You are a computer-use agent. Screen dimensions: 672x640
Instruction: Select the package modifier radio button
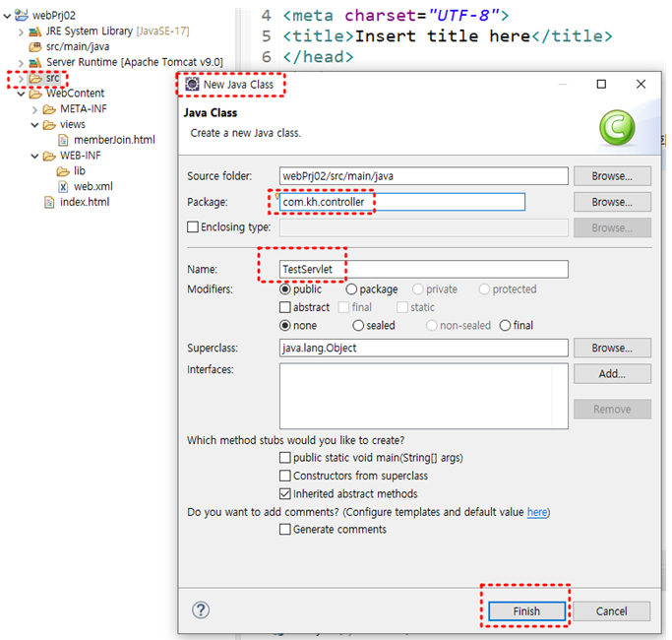click(351, 289)
